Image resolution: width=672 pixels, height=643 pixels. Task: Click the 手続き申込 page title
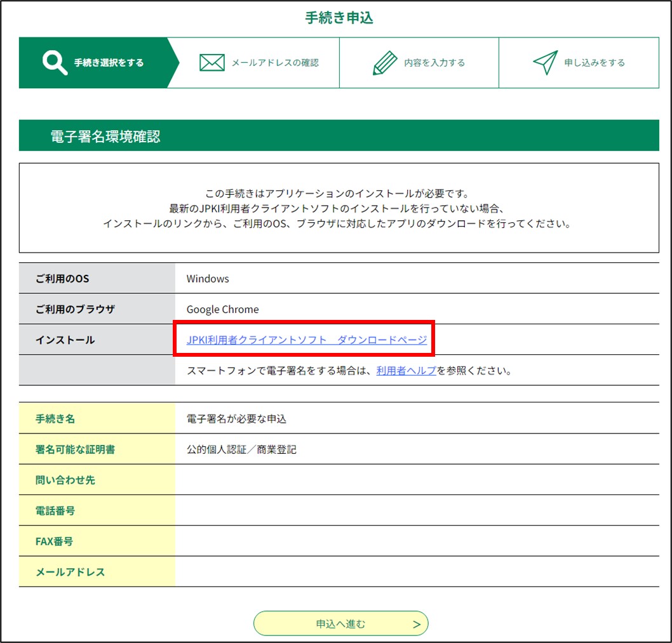[x=339, y=18]
